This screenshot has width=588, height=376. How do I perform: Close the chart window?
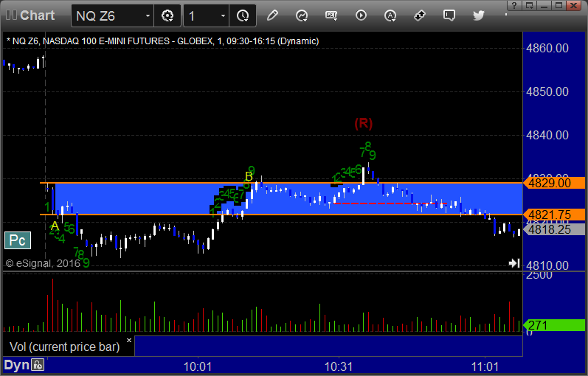[574, 5]
